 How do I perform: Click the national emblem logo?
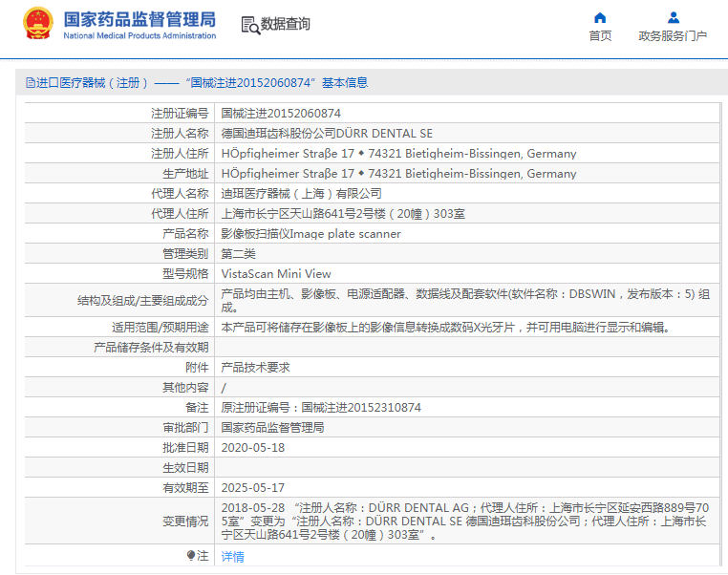(x=38, y=23)
